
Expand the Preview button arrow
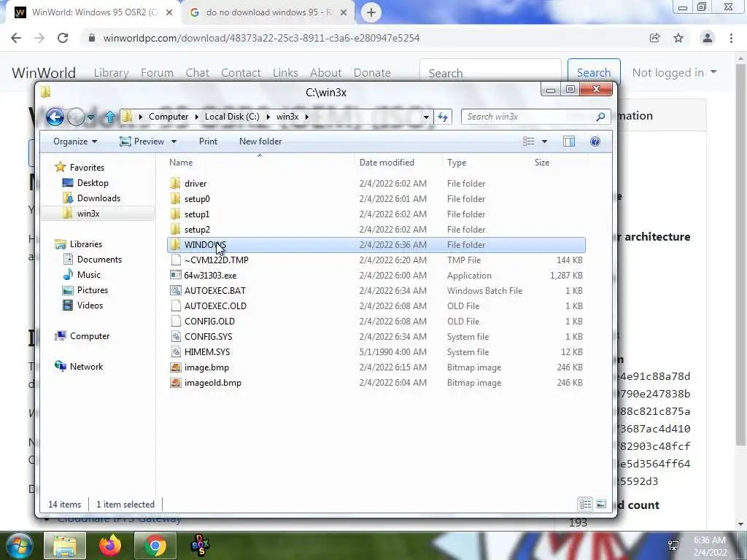[x=174, y=141]
